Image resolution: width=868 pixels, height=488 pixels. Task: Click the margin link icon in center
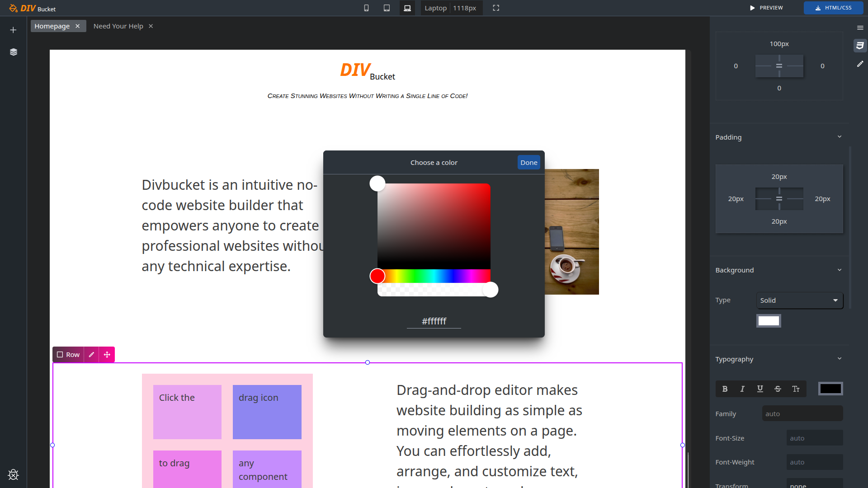click(x=779, y=66)
